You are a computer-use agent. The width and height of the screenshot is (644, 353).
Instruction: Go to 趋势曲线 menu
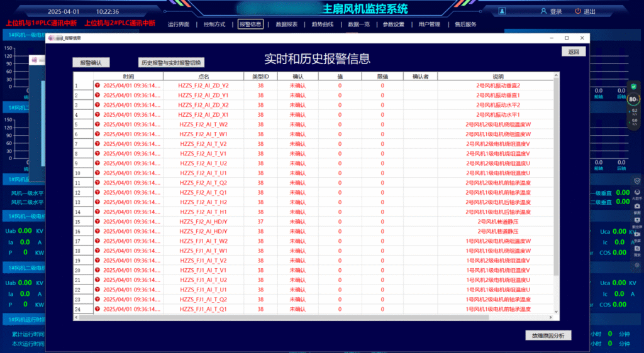pyautogui.click(x=323, y=24)
